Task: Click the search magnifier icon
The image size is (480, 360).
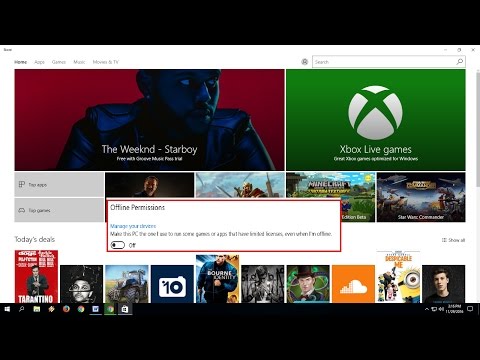Action: [460, 62]
